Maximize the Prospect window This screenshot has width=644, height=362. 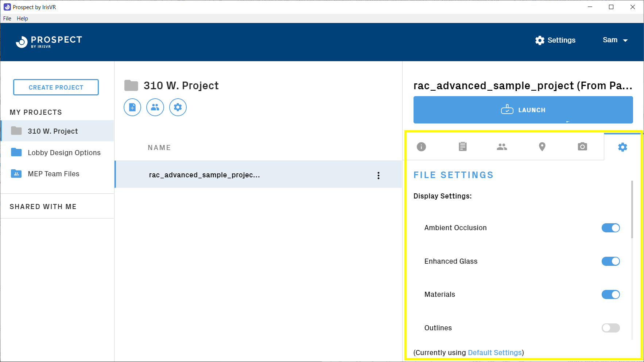tap(611, 7)
